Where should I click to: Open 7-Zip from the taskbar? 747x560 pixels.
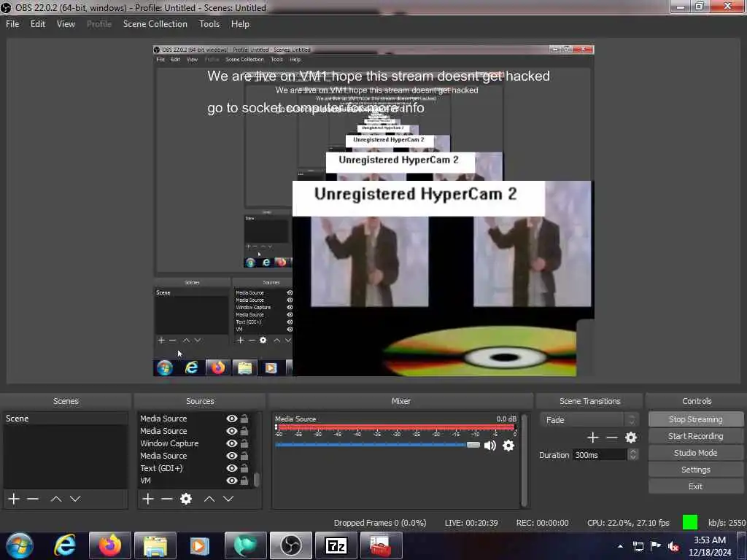(x=336, y=545)
